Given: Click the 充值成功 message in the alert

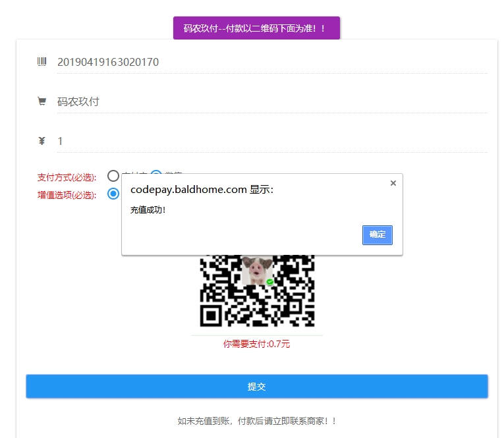Looking at the screenshot, I should [x=148, y=210].
